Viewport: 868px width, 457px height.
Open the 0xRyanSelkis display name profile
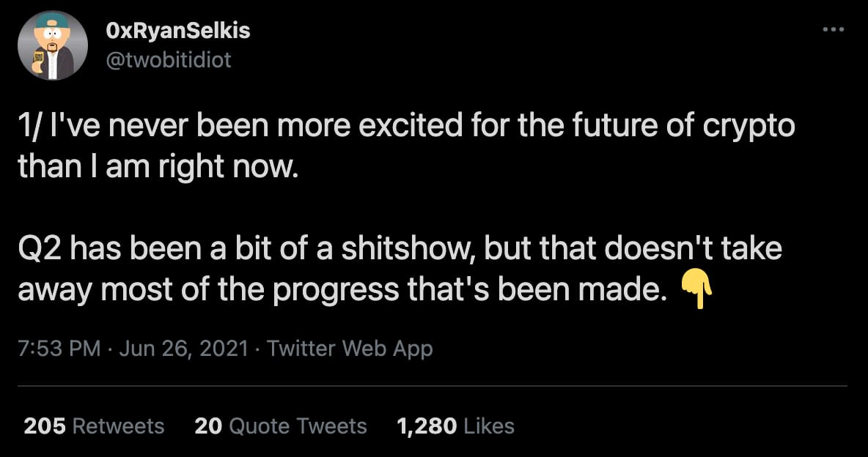coord(177,31)
